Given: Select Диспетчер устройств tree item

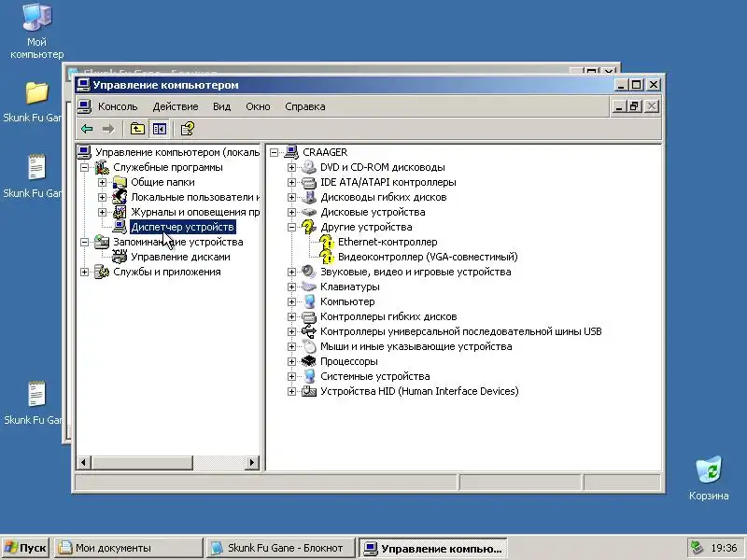Looking at the screenshot, I should (x=182, y=227).
